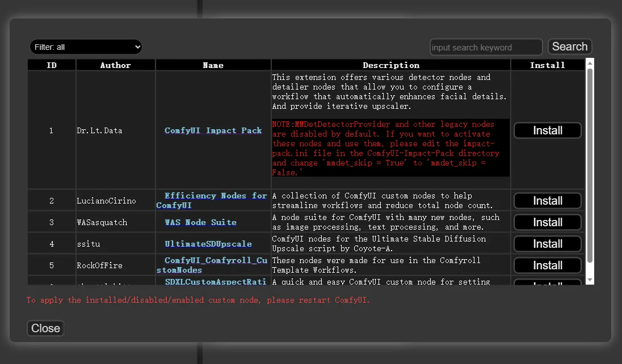
Task: Click the red MMDetDetectorProvider note text
Action: pyautogui.click(x=390, y=149)
